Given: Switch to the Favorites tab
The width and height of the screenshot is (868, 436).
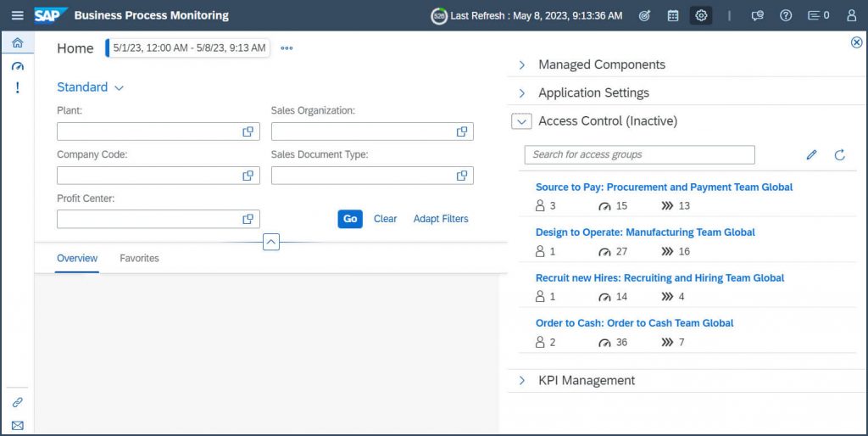Looking at the screenshot, I should click(x=139, y=258).
